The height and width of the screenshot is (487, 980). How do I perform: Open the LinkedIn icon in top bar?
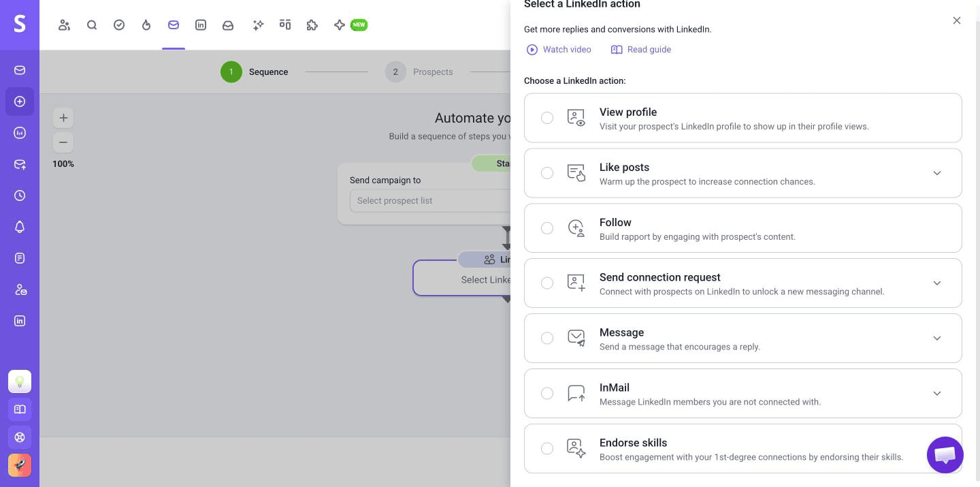coord(201,25)
